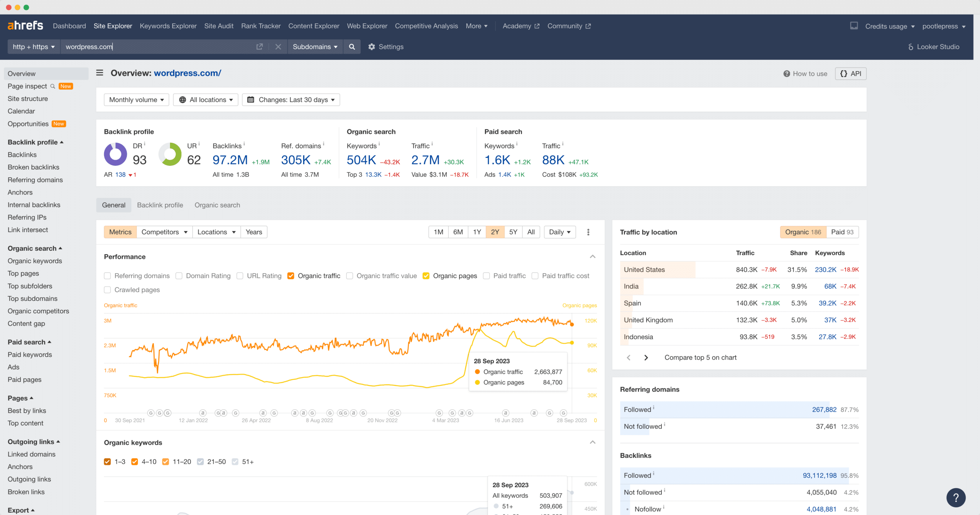Uncheck the Organic pages checkbox
Image resolution: width=980 pixels, height=515 pixels.
(426, 276)
